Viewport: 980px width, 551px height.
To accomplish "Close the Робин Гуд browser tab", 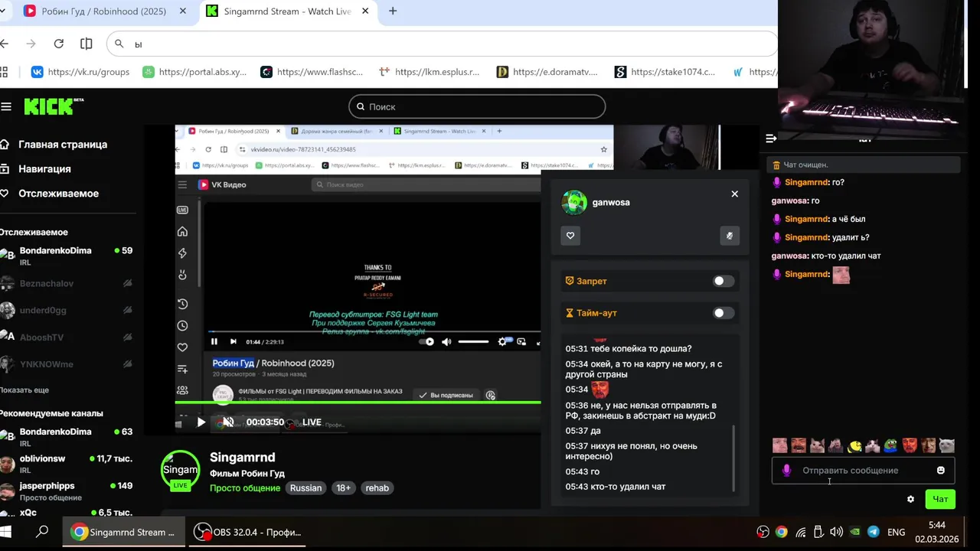I will (183, 11).
